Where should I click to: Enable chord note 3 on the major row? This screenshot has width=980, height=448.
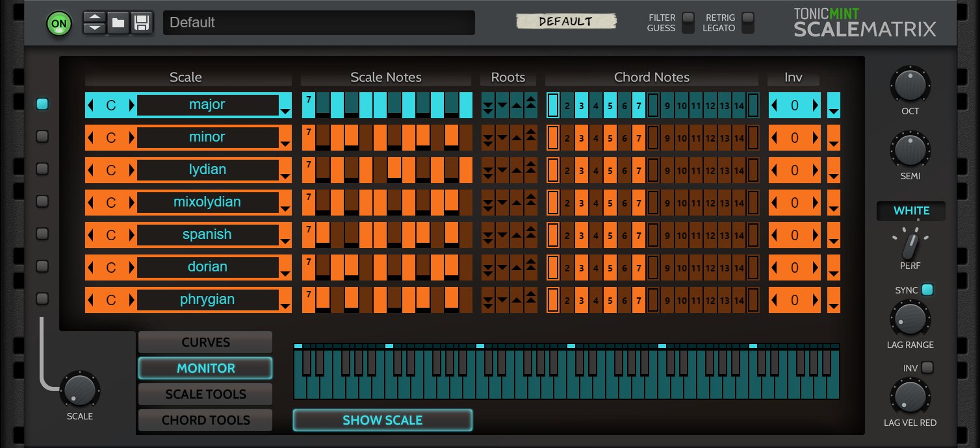click(x=582, y=105)
